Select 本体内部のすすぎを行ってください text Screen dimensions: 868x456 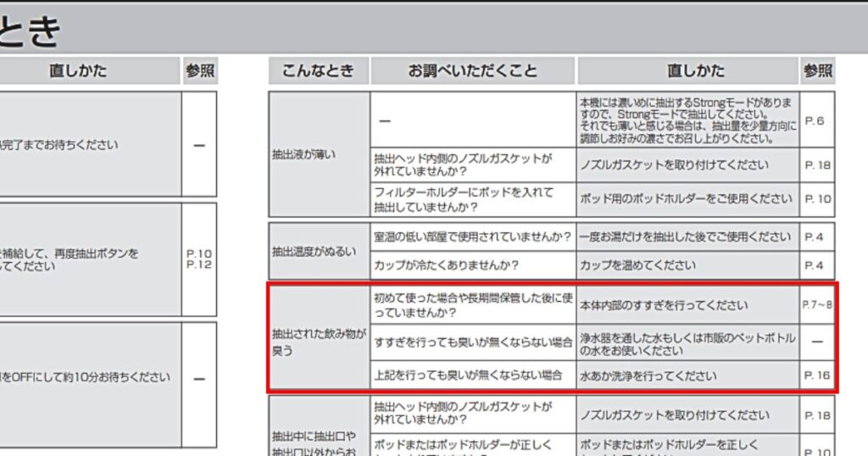click(663, 305)
